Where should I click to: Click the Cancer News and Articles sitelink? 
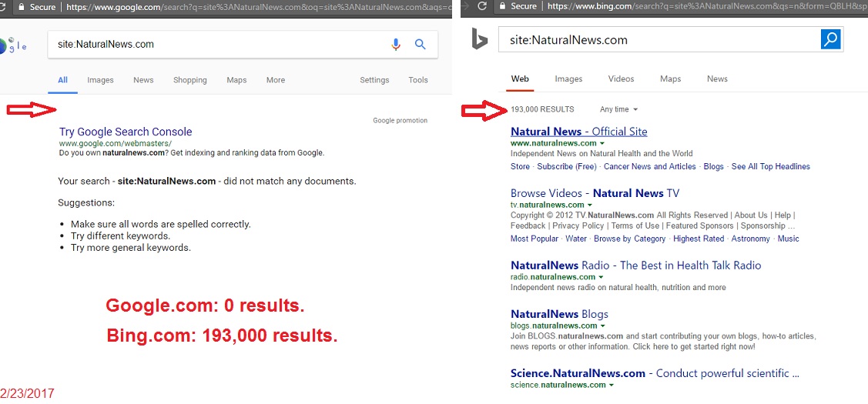[650, 166]
